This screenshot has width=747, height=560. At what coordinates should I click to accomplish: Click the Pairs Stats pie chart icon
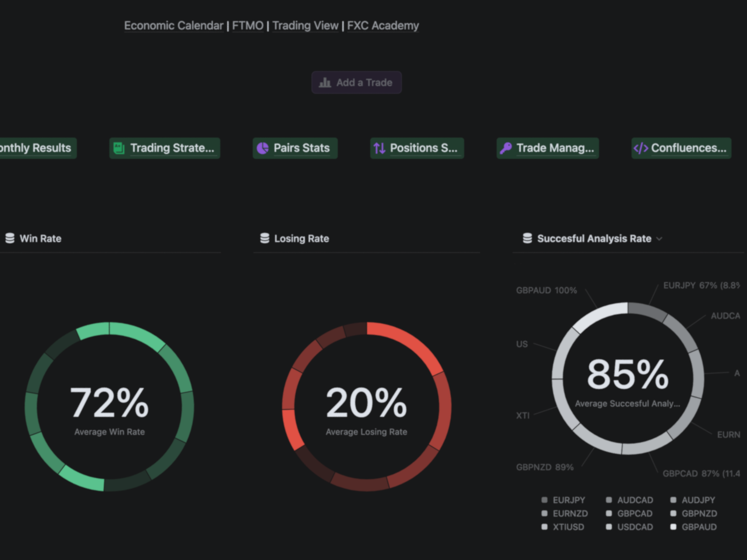(x=263, y=148)
